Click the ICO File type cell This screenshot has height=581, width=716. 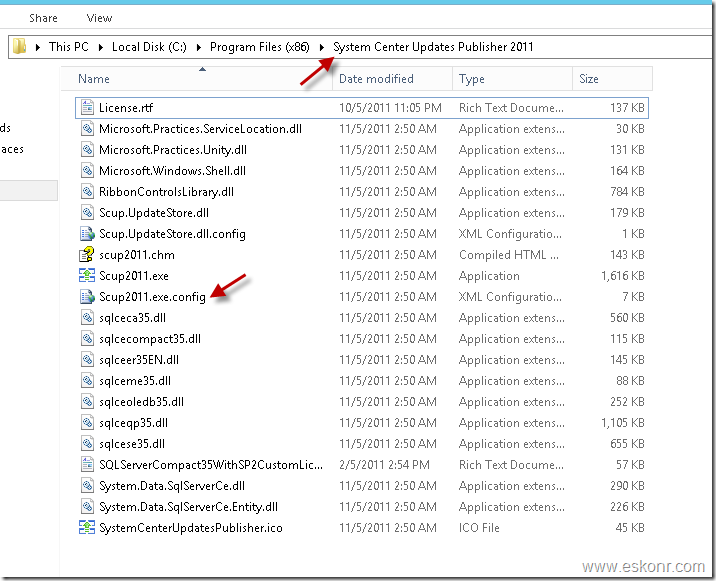(479, 528)
